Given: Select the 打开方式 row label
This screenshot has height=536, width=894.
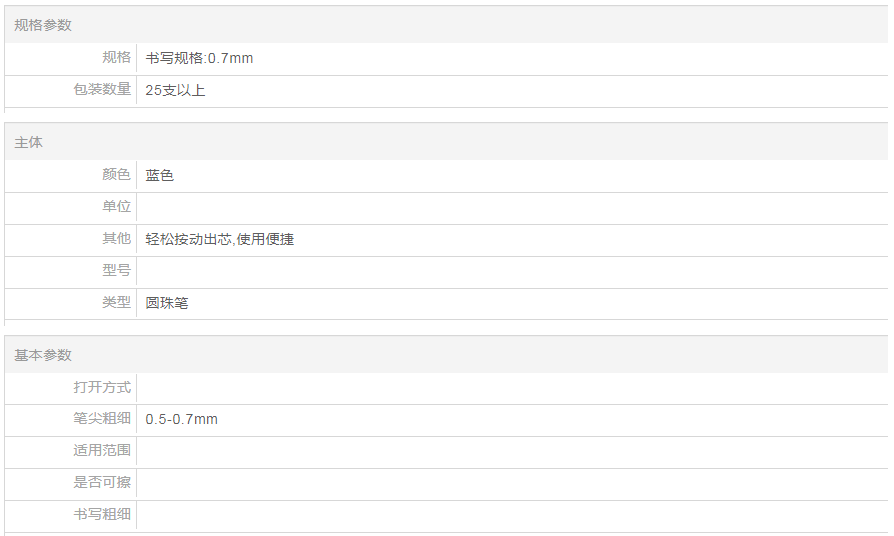Looking at the screenshot, I should tap(102, 387).
